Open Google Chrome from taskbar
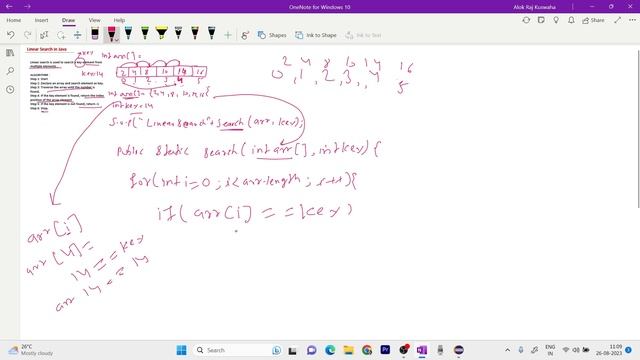The height and width of the screenshot is (360, 640). pos(367,350)
